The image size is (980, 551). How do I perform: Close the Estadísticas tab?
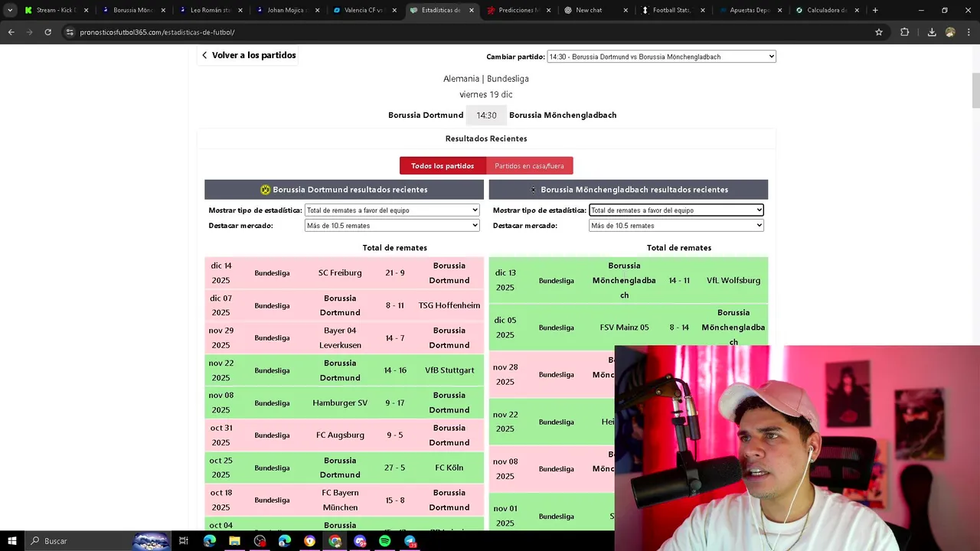(x=471, y=11)
